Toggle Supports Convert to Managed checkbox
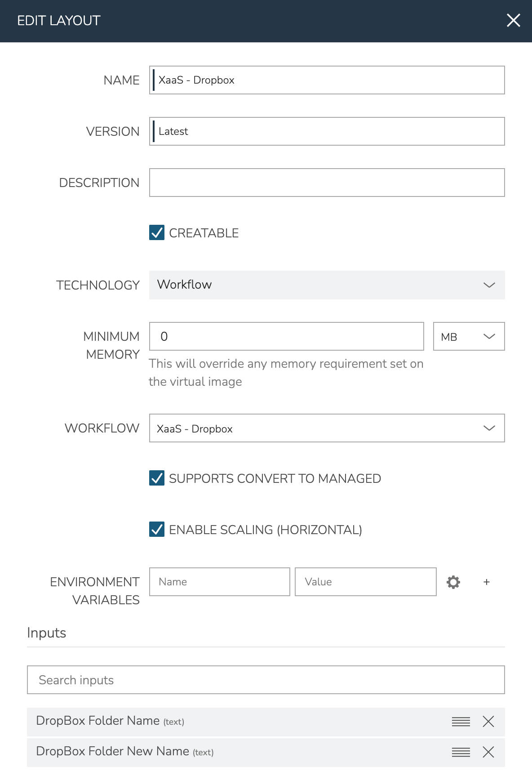 157,478
